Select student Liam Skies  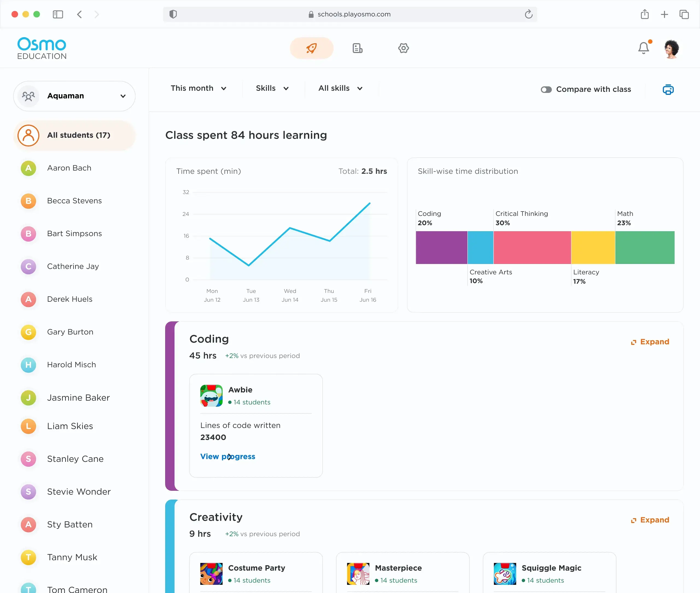tap(74, 426)
